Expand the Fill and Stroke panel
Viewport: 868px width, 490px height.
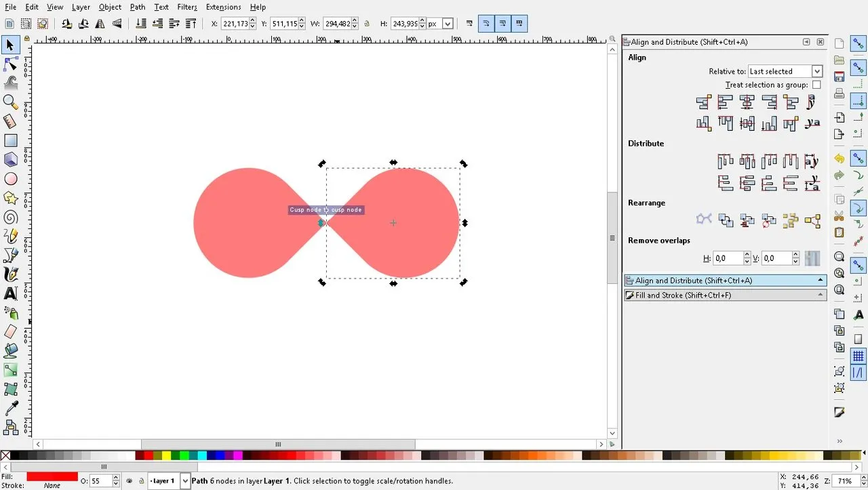point(725,295)
